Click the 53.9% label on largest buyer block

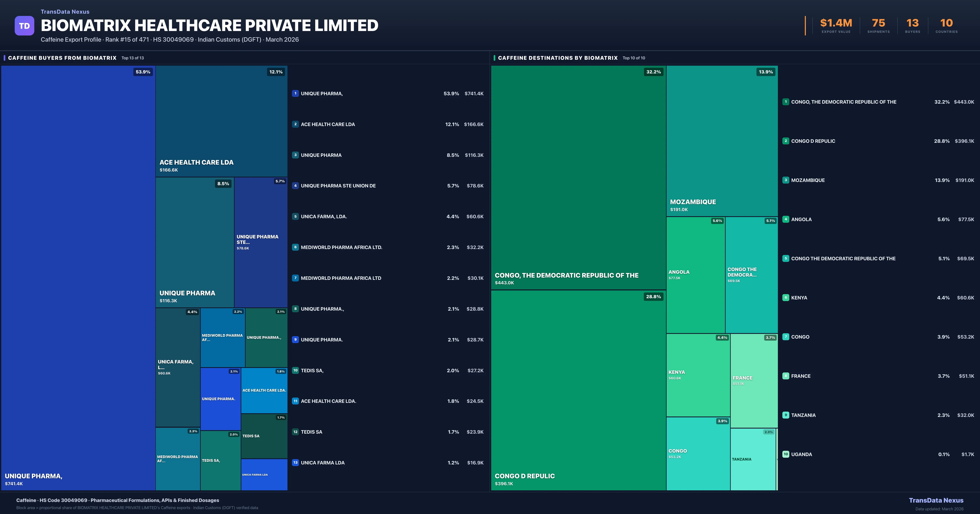[x=143, y=72]
